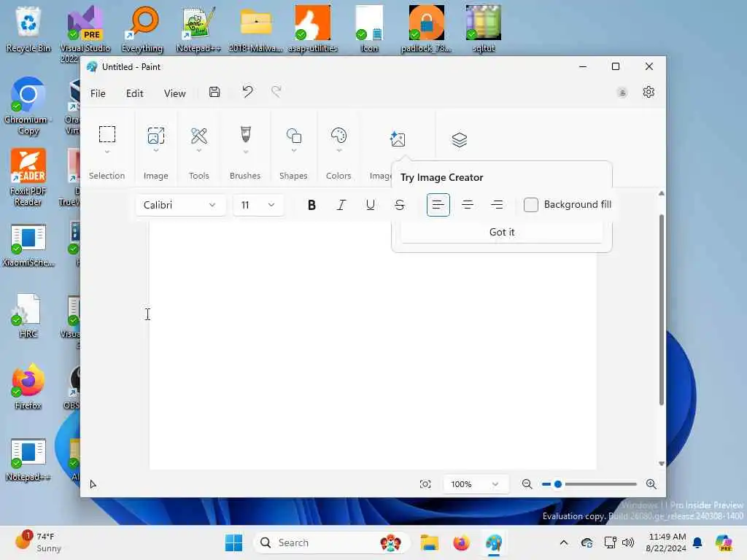Click the notification bell icon
Image resolution: width=747 pixels, height=560 pixels.
pos(697,542)
